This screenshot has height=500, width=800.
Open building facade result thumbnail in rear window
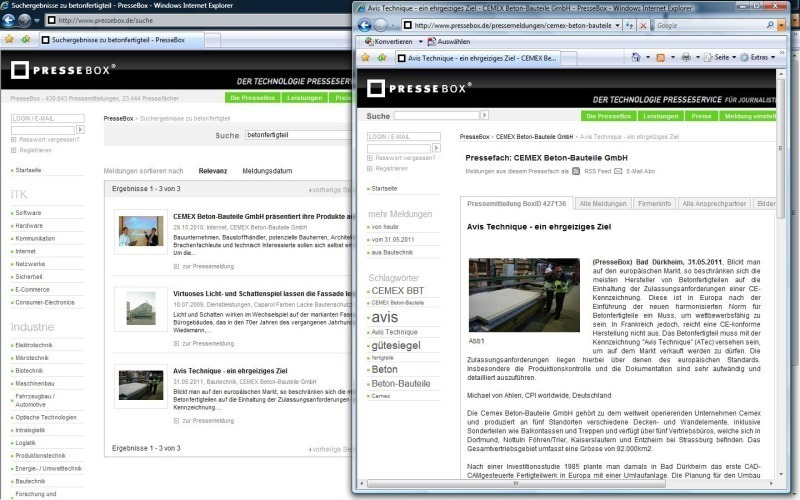(x=141, y=309)
